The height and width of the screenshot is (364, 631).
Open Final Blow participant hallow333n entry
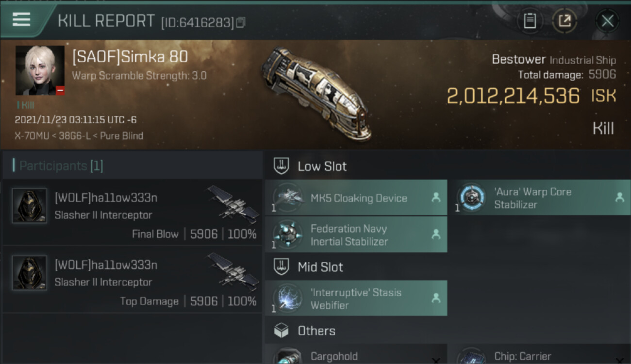pyautogui.click(x=132, y=214)
